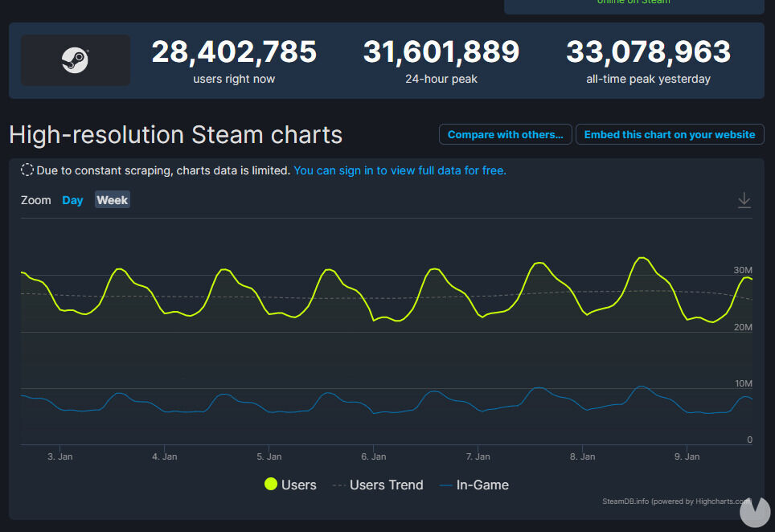
Task: Click the High-resolution Steam charts heading
Action: 175,135
